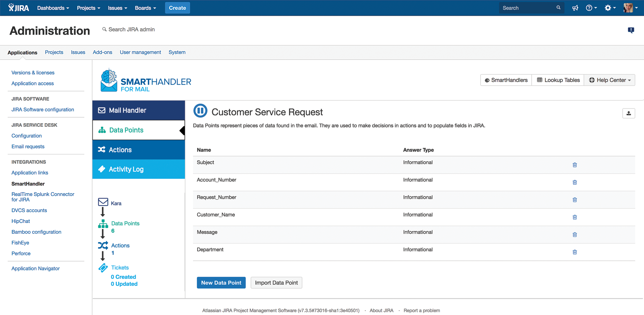Open DVCS accounts link
Viewport: 644px width, 315px height.
pyautogui.click(x=29, y=210)
